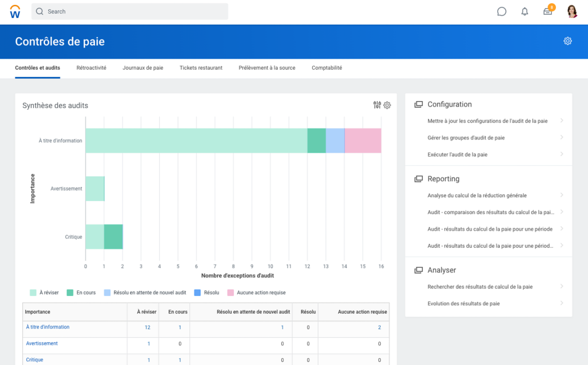Screen dimensions: 588x365
Task: Click the profile photo menu
Action: click(x=572, y=11)
